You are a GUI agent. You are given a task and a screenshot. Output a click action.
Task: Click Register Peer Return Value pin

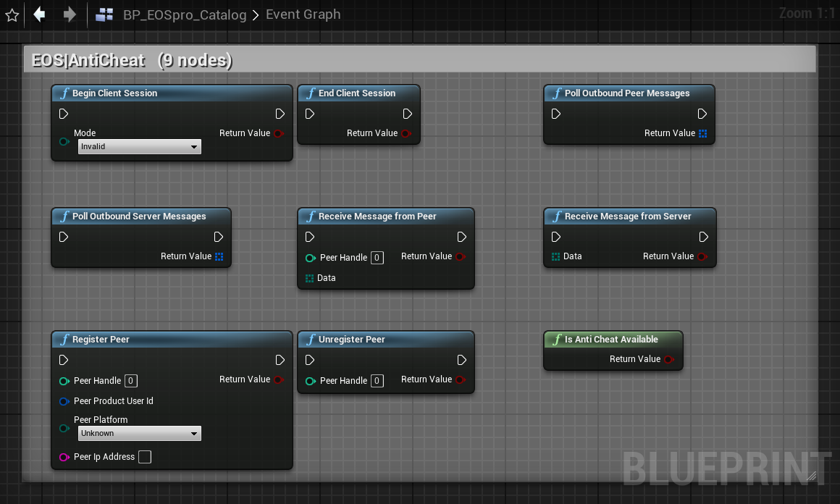(279, 379)
